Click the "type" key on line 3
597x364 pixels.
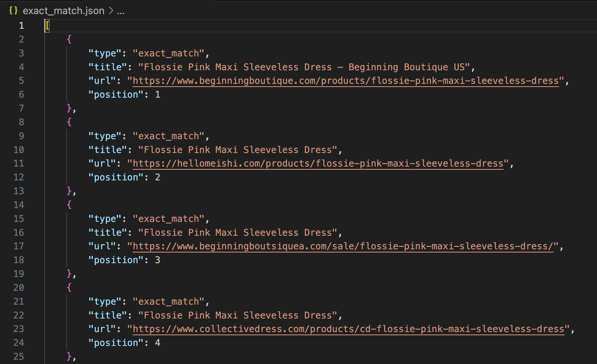[105, 53]
